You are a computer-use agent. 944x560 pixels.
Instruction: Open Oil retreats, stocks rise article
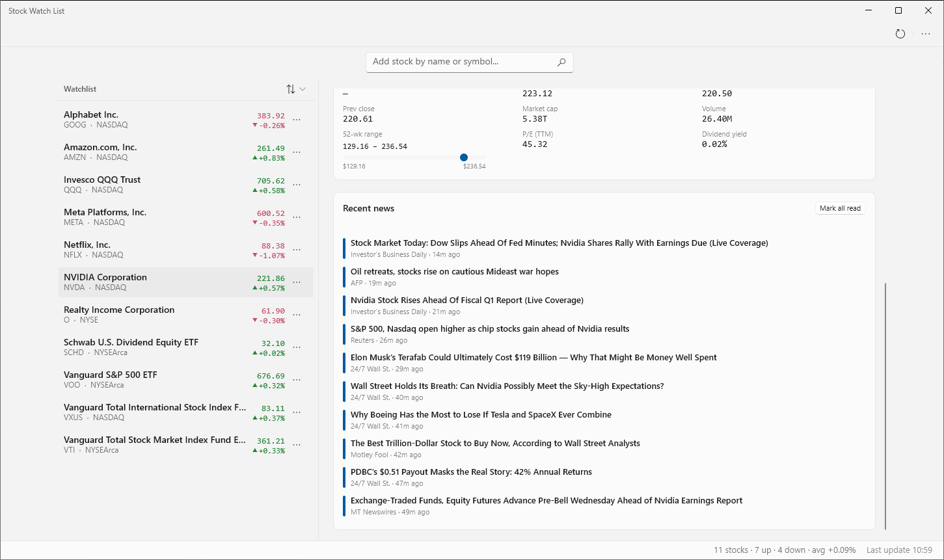point(455,272)
